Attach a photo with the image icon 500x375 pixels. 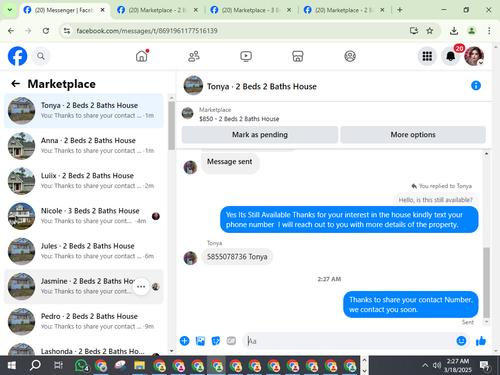click(200, 341)
